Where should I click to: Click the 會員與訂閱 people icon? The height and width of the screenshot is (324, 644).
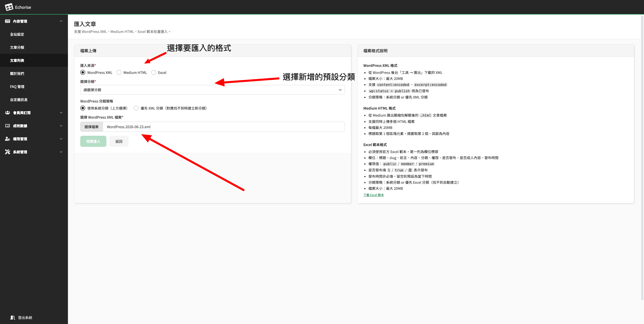pyautogui.click(x=8, y=113)
